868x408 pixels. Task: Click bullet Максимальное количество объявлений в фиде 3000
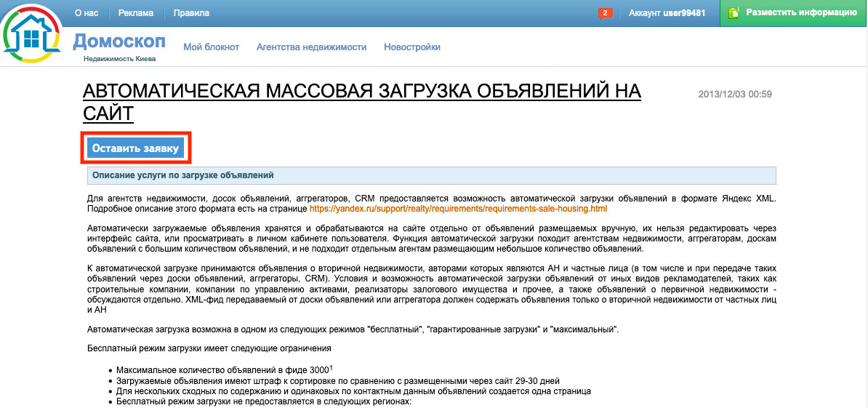(x=224, y=369)
